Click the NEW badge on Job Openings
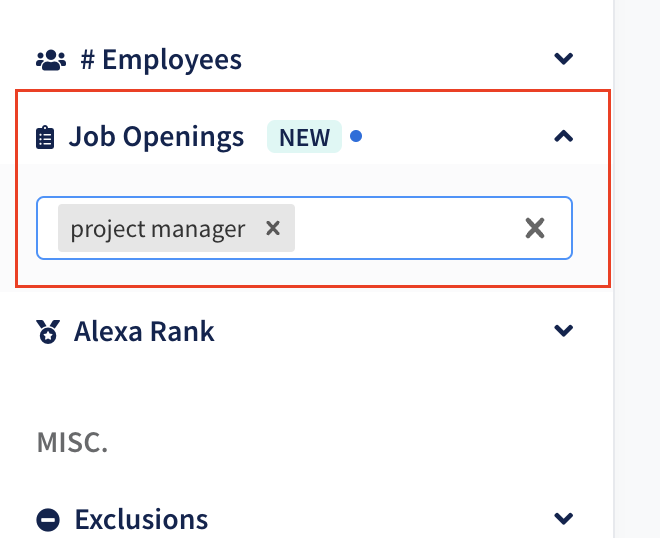The width and height of the screenshot is (660, 538). (x=304, y=137)
